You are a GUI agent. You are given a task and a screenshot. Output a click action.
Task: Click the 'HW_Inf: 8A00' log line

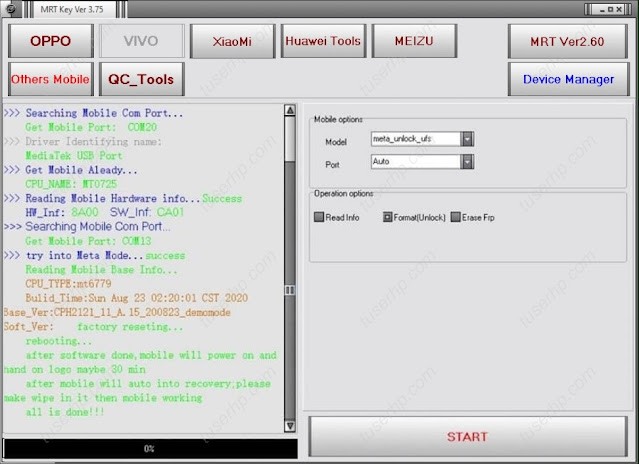[x=104, y=212]
